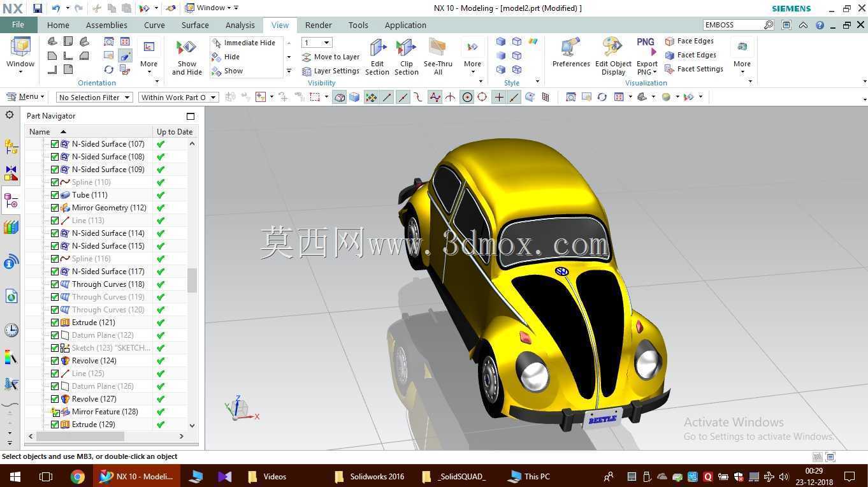Viewport: 868px width, 487px height.
Task: Switch to the Home tab
Action: 58,25
